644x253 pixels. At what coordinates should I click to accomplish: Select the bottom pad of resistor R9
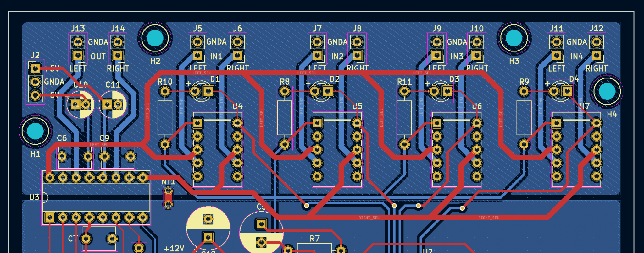point(524,144)
